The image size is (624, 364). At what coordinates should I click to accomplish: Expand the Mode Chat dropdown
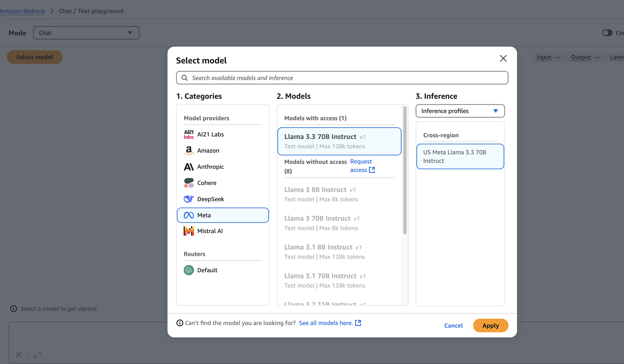[86, 33]
